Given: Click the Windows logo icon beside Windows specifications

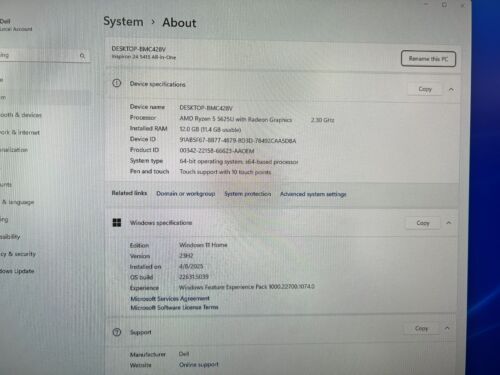Looking at the screenshot, I should 117,223.
